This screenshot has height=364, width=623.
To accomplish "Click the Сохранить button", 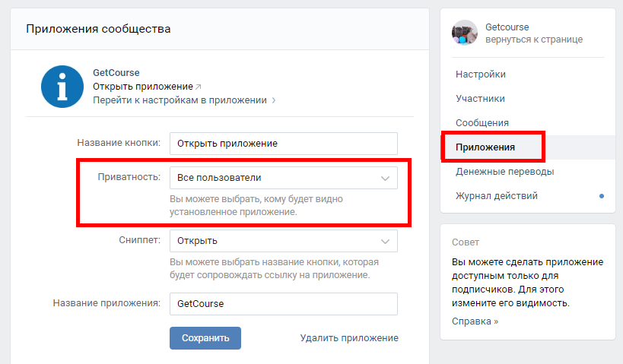I will point(205,338).
